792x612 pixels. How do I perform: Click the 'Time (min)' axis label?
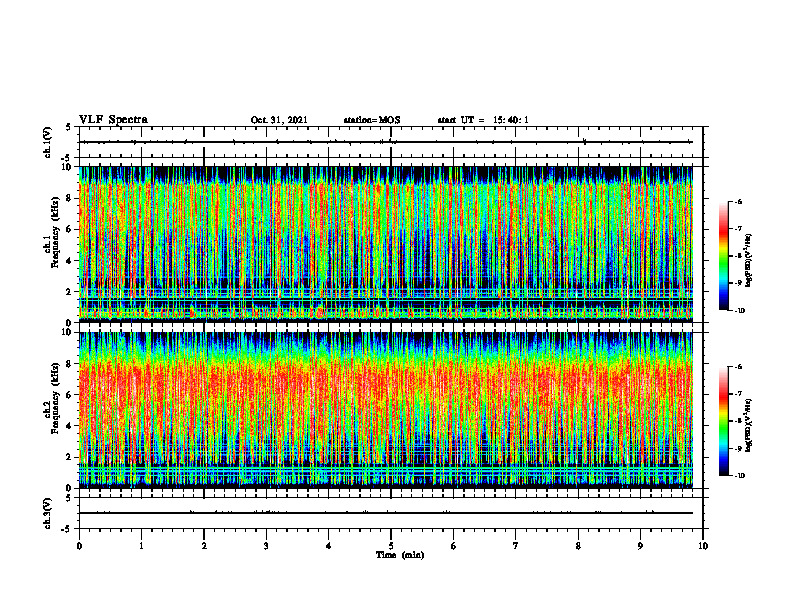[400, 555]
